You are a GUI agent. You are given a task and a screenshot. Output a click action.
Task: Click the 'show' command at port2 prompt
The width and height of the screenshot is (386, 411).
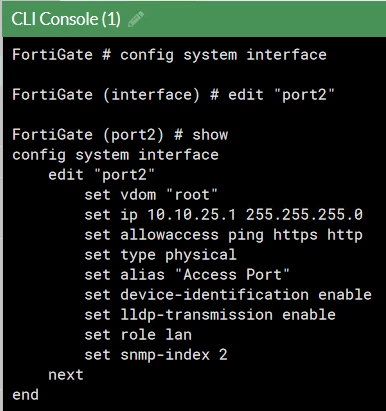point(210,135)
